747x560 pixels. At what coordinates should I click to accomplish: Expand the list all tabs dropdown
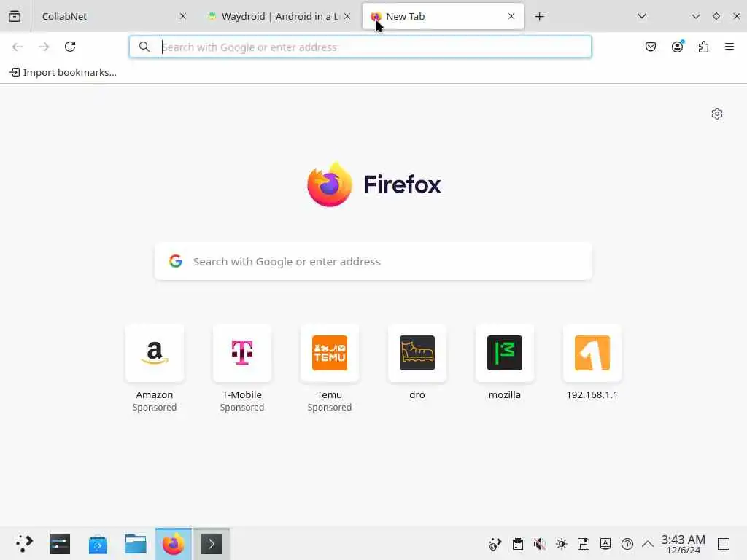[642, 16]
